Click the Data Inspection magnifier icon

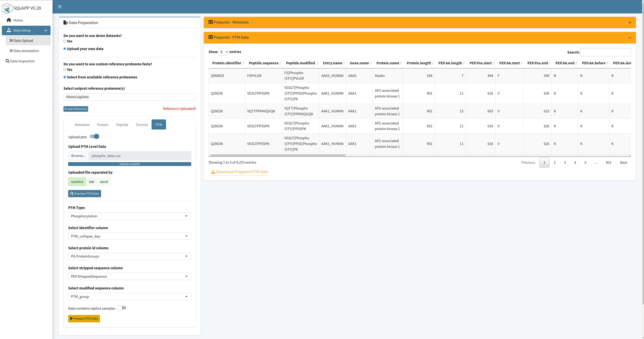[x=8, y=61]
